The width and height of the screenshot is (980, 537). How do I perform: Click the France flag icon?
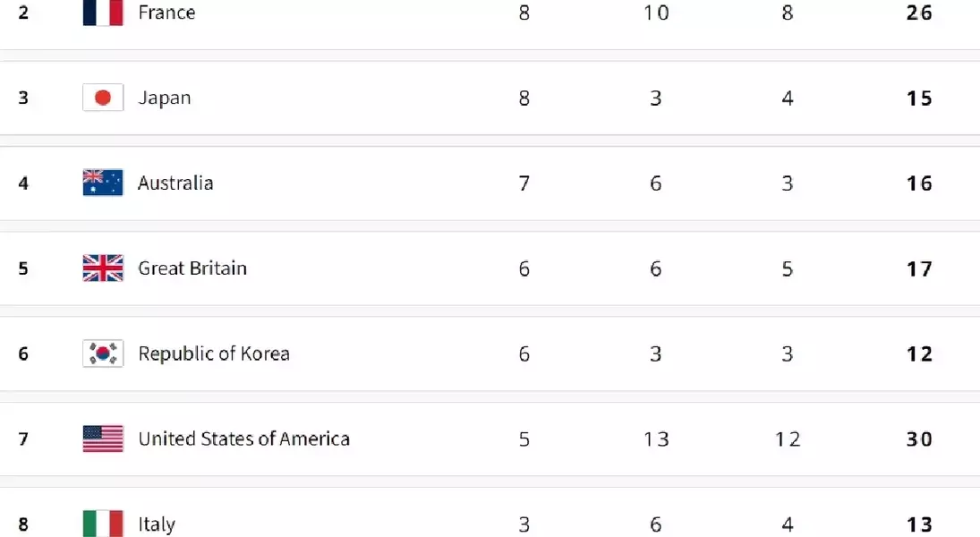(x=103, y=13)
